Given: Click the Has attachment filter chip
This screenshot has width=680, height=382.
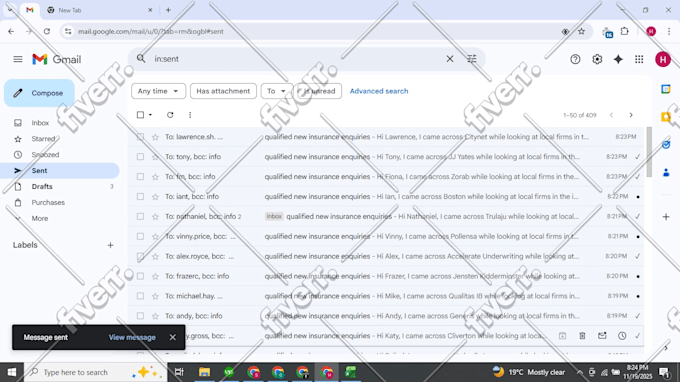Looking at the screenshot, I should point(223,91).
